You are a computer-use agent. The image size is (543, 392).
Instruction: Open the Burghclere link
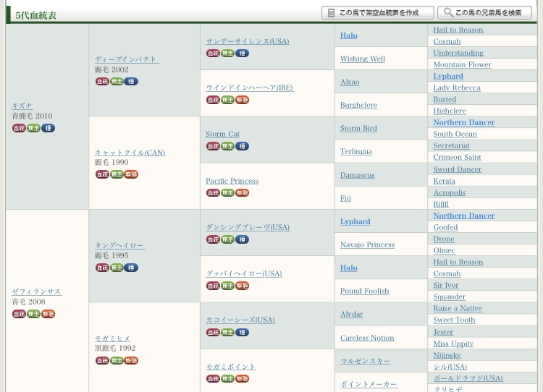pyautogui.click(x=358, y=105)
